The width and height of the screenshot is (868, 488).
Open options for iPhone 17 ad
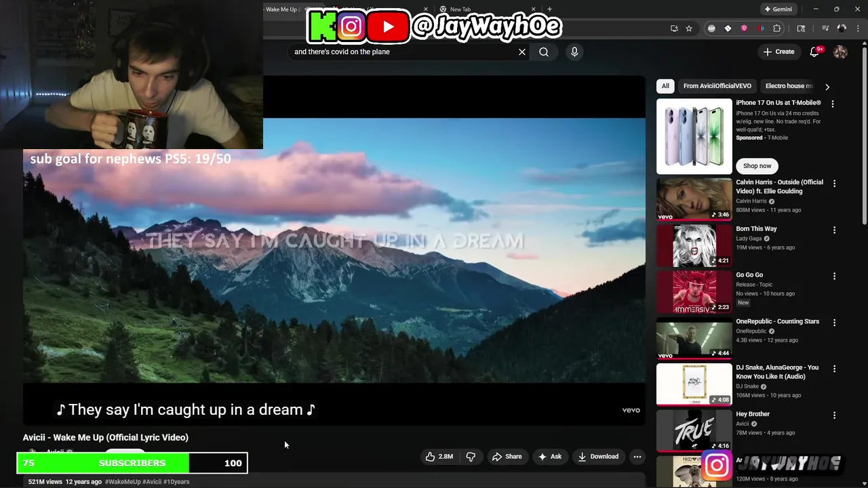[833, 104]
